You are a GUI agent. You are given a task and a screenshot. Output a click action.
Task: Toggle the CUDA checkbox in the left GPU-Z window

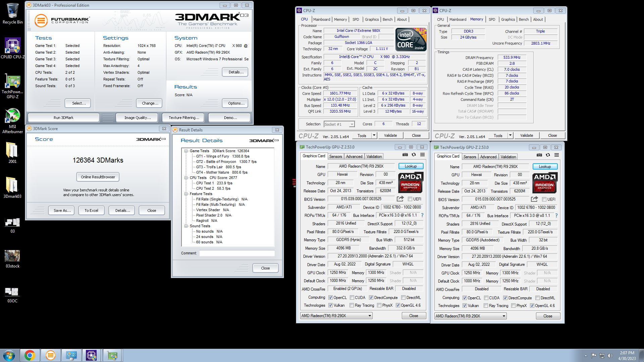(x=352, y=298)
